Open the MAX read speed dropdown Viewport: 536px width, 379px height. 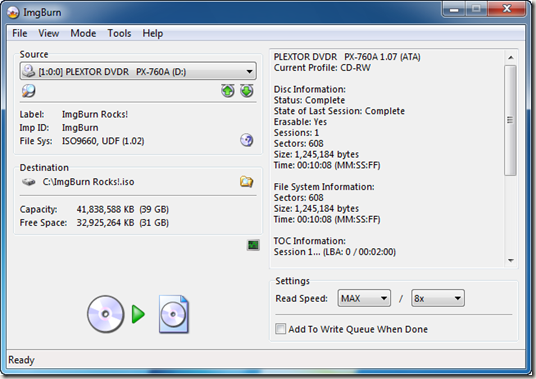click(364, 298)
